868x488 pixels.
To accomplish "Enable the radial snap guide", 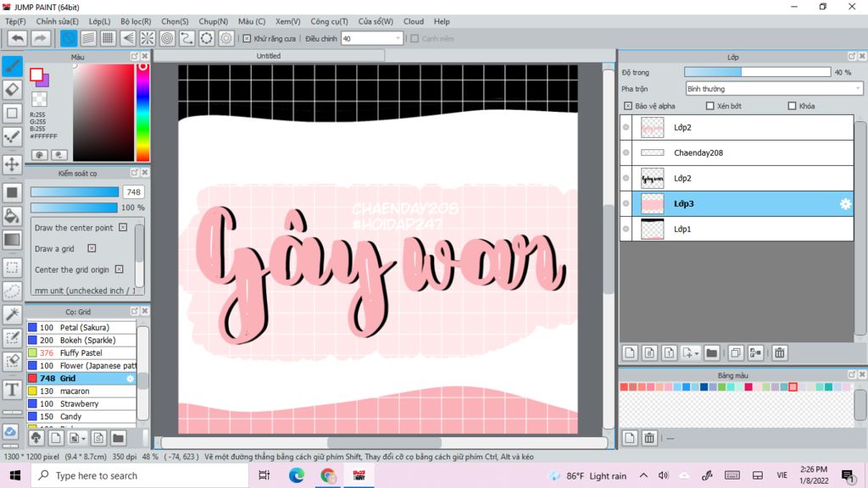I will [x=147, y=38].
